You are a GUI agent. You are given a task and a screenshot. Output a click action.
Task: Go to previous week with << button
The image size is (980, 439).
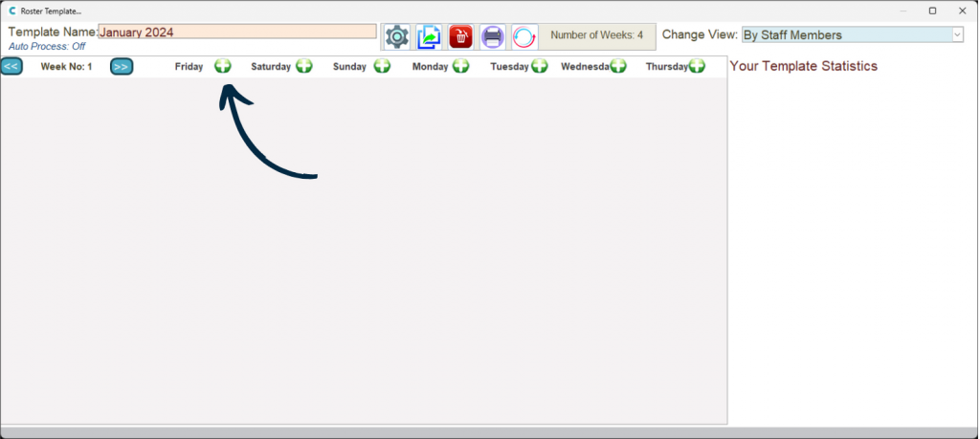click(x=11, y=67)
